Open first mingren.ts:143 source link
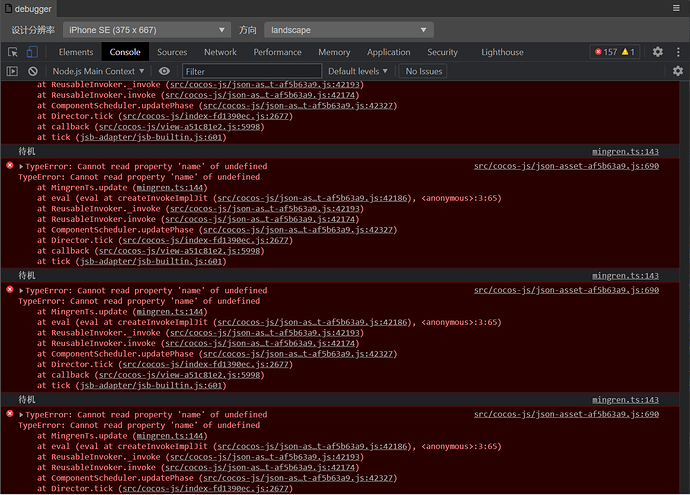Viewport: 690px width, 495px height. click(x=625, y=151)
